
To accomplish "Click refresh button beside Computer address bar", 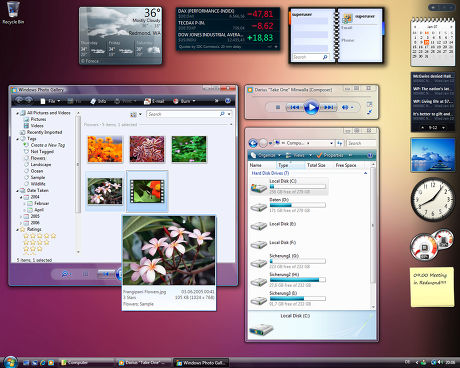I will pyautogui.click(x=340, y=143).
